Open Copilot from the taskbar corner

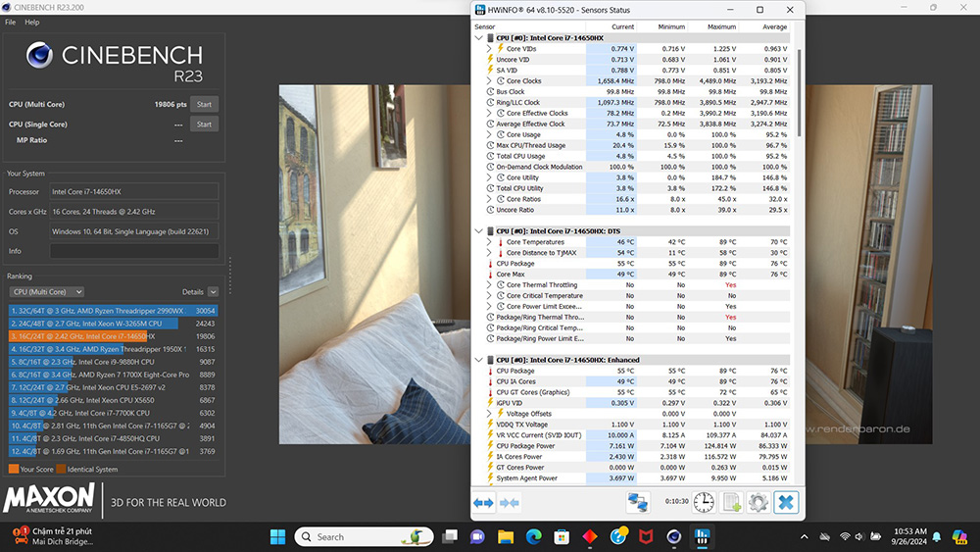pos(959,536)
